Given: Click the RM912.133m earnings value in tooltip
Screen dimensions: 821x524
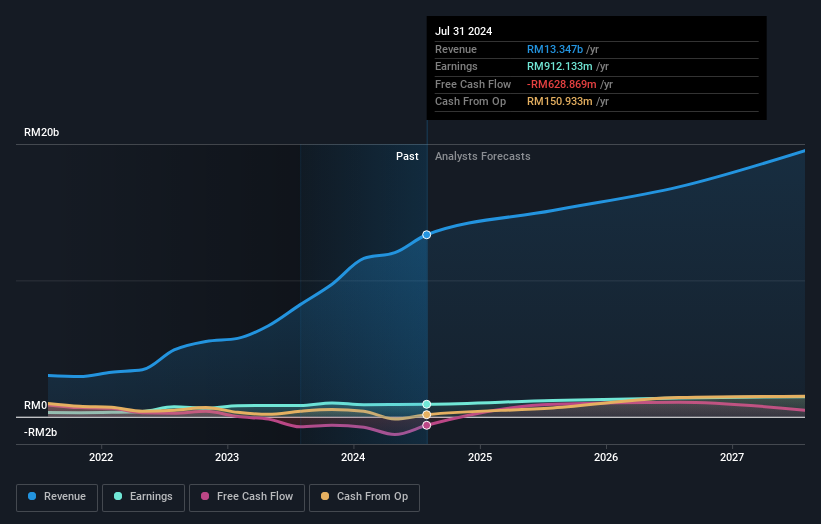Looking at the screenshot, I should [560, 66].
